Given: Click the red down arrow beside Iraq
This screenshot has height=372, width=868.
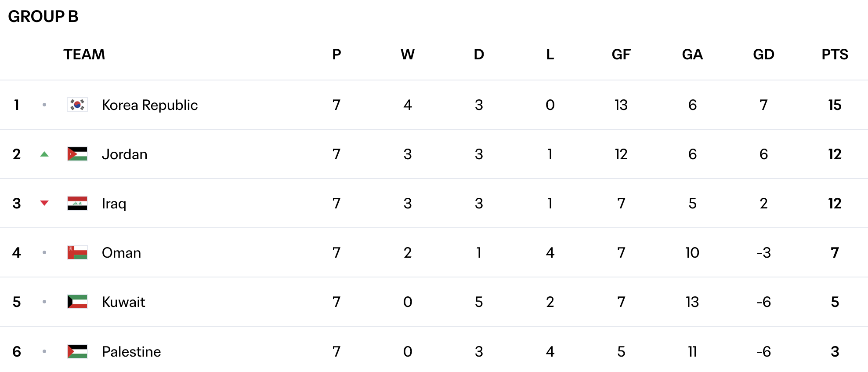Looking at the screenshot, I should [44, 203].
